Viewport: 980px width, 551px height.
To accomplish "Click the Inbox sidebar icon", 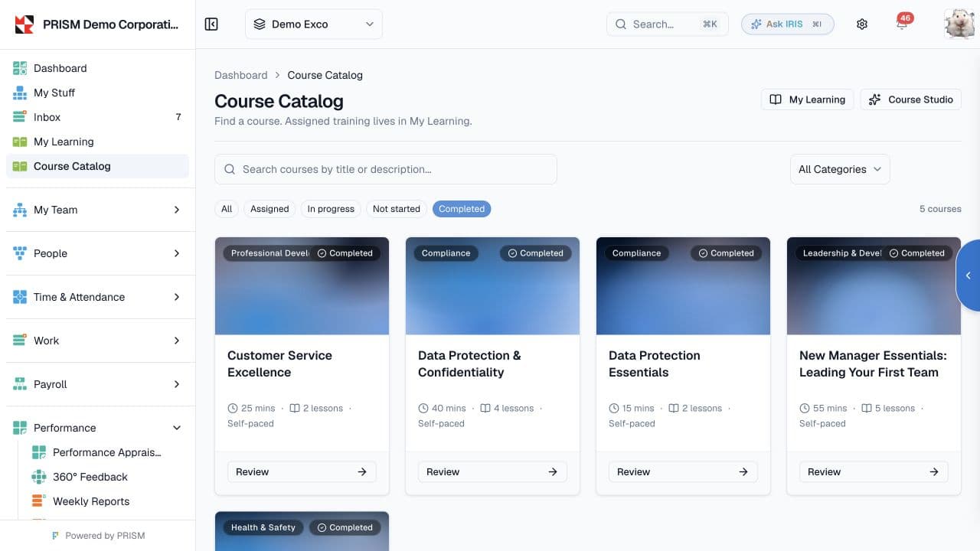I will pos(20,117).
